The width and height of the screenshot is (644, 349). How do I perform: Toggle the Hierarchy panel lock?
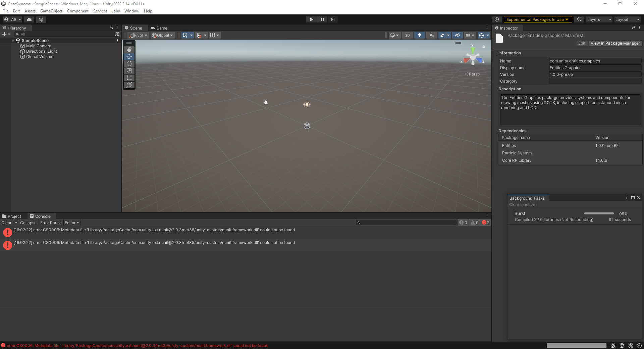click(x=111, y=28)
